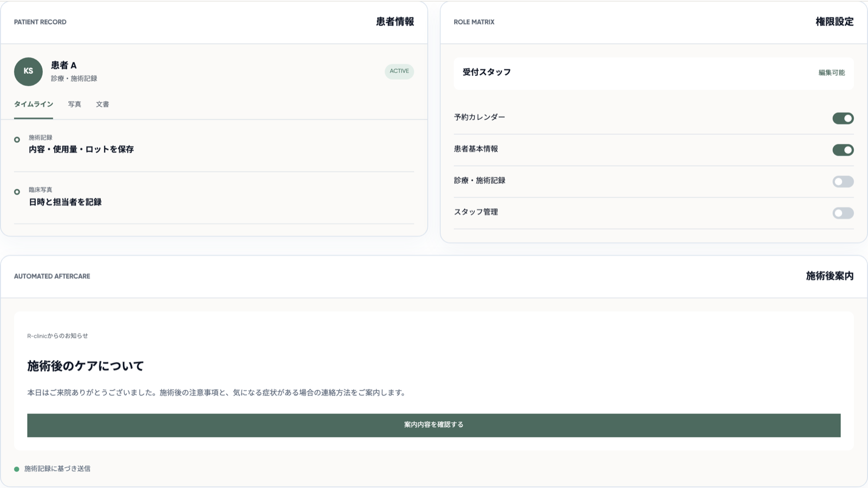
Task: Turn off the 患者基本情報 switch
Action: click(843, 150)
